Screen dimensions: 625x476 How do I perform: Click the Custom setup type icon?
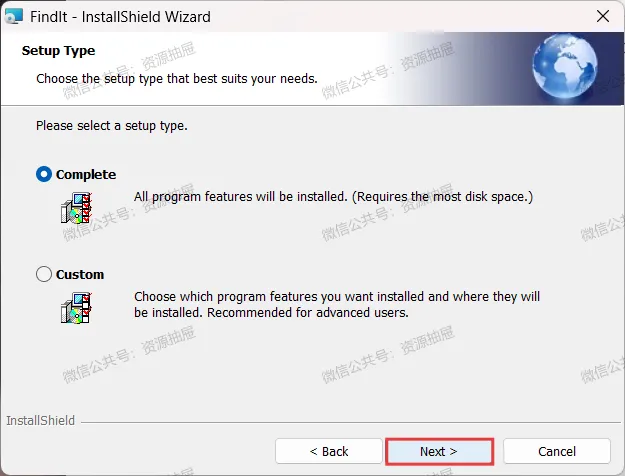click(77, 308)
